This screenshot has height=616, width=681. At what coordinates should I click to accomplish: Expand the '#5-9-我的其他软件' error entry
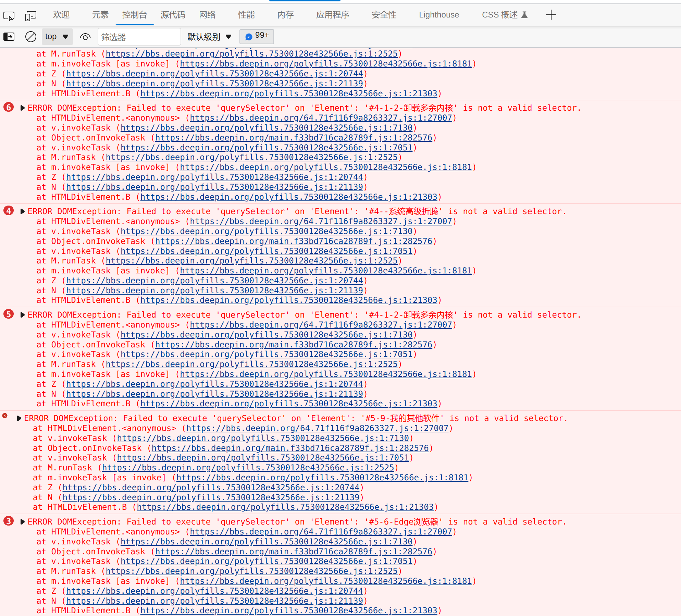click(x=19, y=418)
